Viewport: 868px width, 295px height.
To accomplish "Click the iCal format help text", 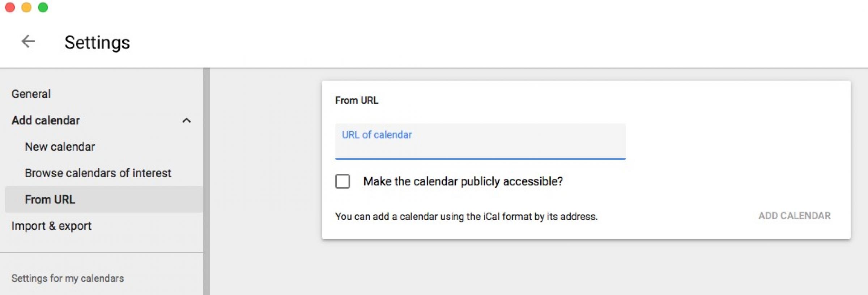I will point(466,216).
